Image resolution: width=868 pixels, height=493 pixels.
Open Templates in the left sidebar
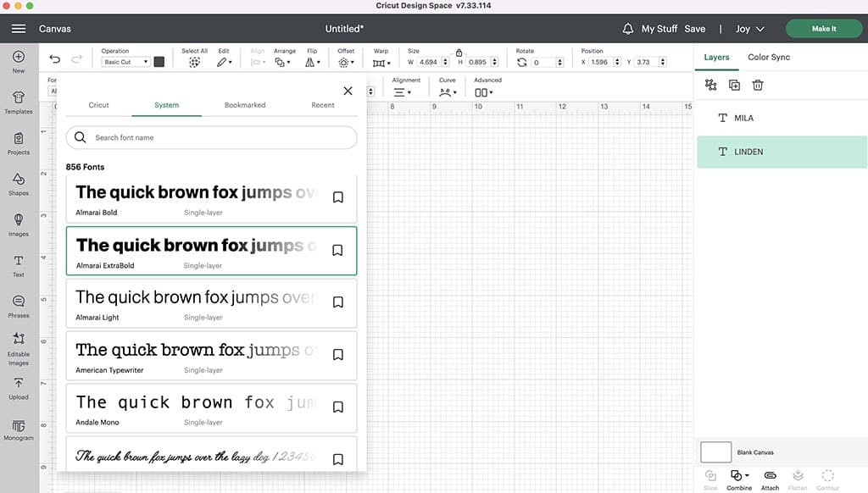coord(19,102)
